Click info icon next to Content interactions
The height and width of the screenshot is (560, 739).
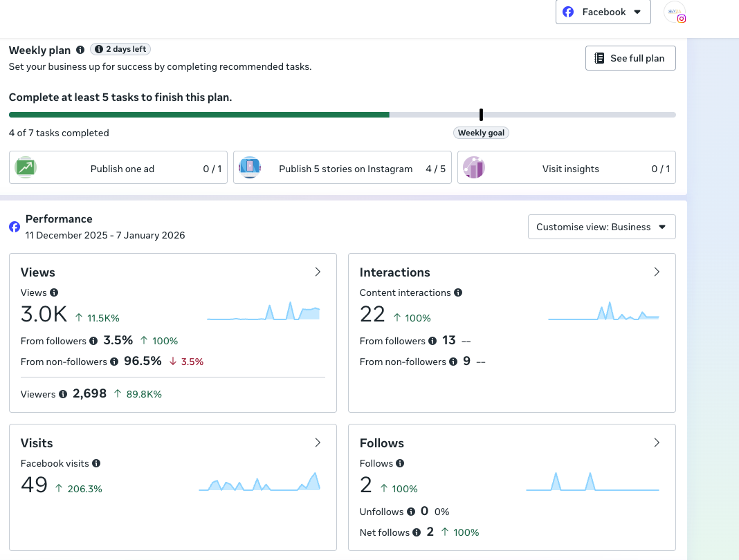(x=458, y=292)
